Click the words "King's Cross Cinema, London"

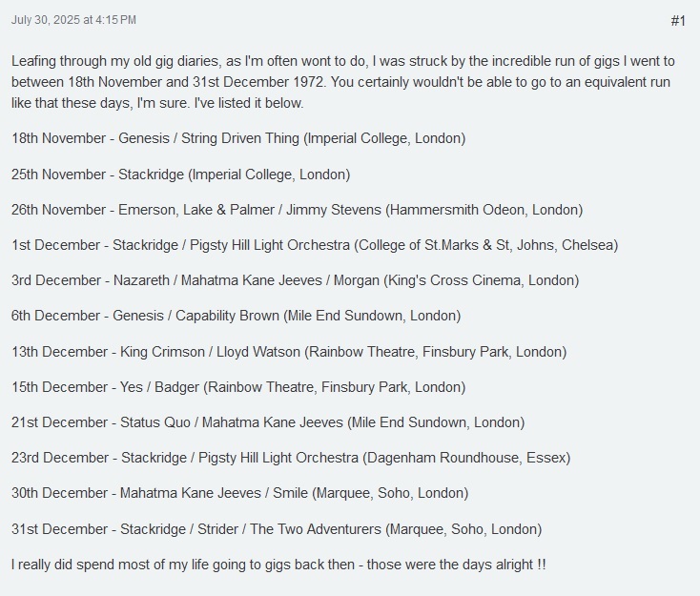(482, 280)
